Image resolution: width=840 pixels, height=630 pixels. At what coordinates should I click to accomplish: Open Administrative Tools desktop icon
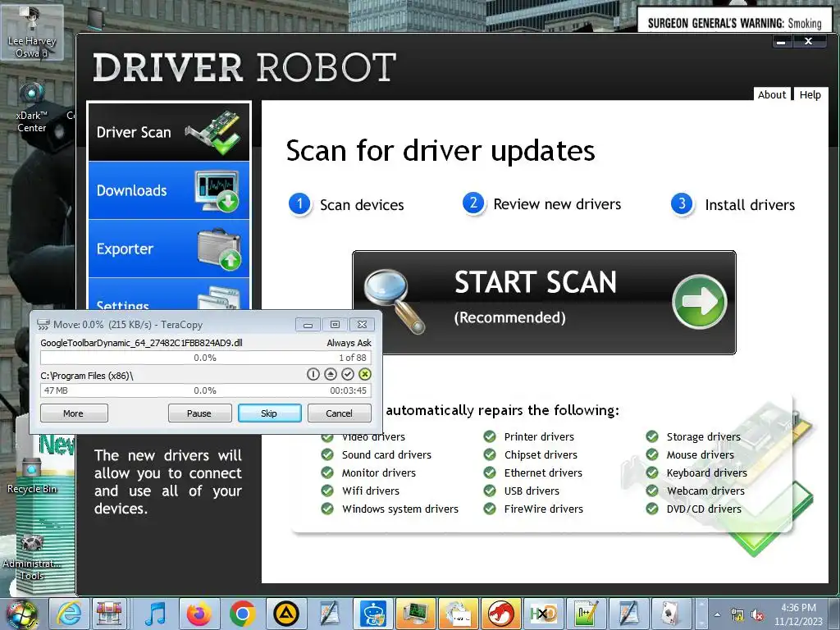coord(32,557)
